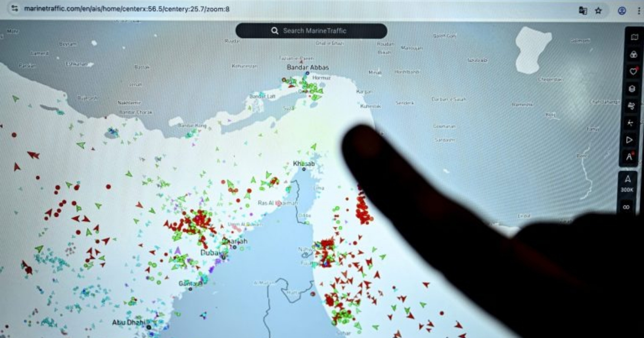
Task: Toggle the infinity symbol button
Action: [626, 207]
